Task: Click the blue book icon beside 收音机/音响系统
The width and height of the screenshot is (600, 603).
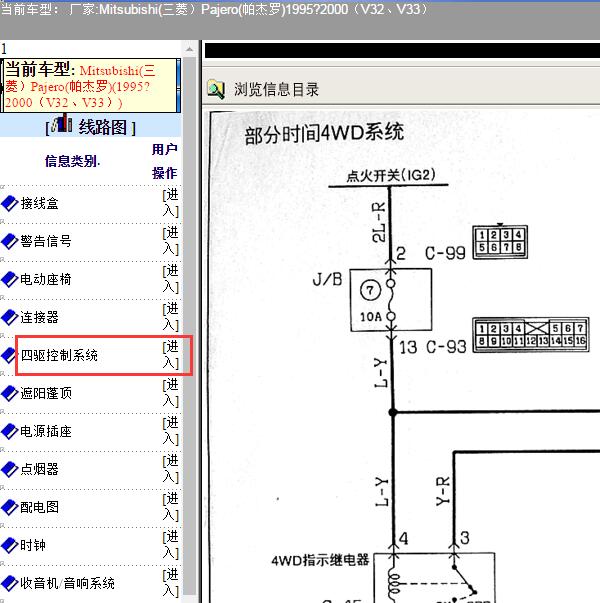Action: tap(10, 583)
